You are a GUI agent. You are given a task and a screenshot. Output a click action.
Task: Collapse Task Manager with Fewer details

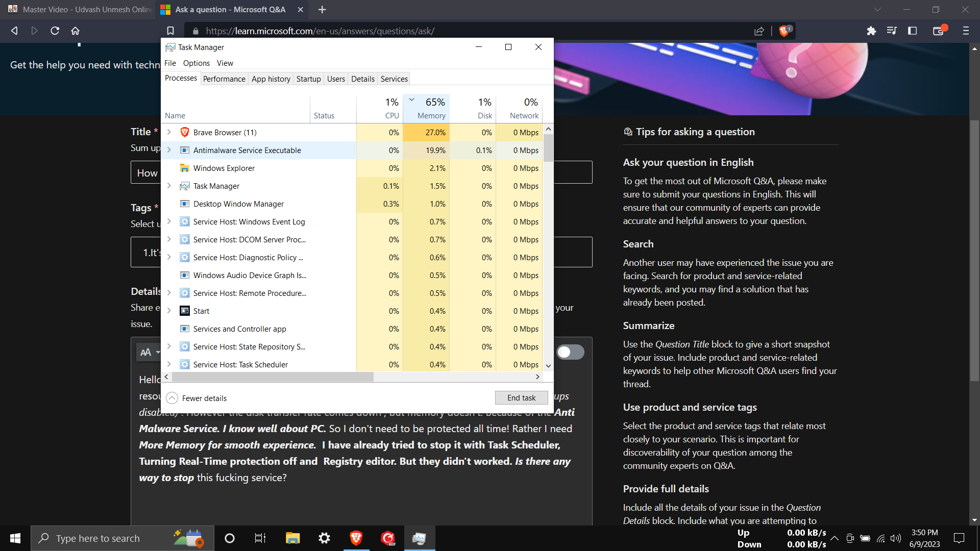pos(197,398)
